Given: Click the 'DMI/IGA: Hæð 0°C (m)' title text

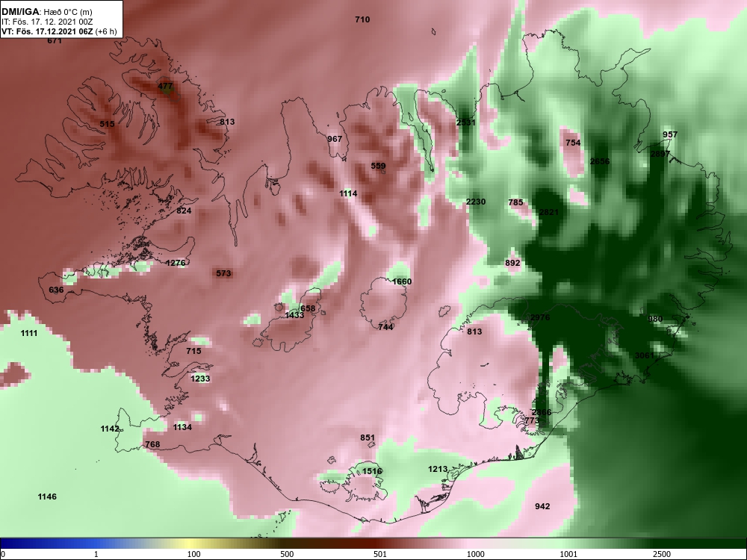Looking at the screenshot, I should point(47,12).
